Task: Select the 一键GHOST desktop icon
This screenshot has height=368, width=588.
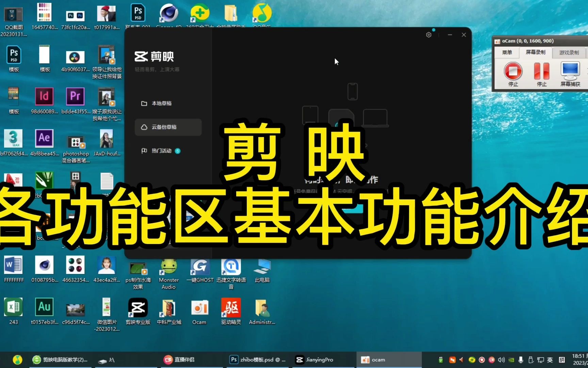Action: pos(200,271)
